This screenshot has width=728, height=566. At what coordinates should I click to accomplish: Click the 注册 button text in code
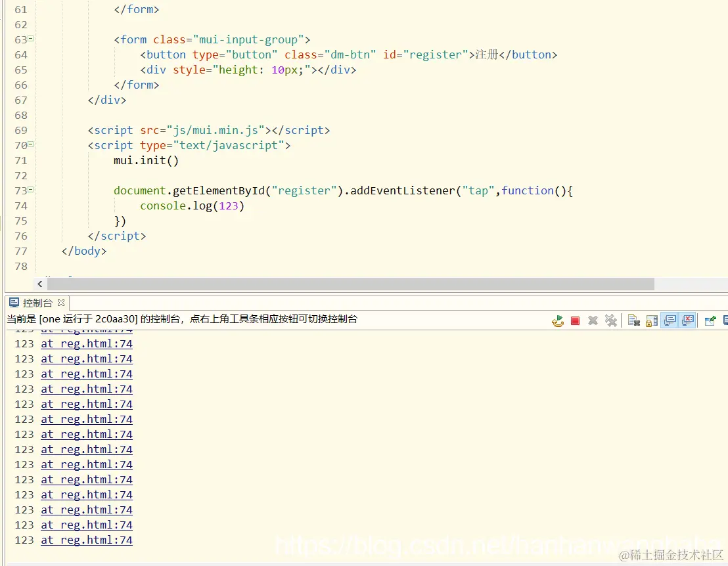pos(487,54)
